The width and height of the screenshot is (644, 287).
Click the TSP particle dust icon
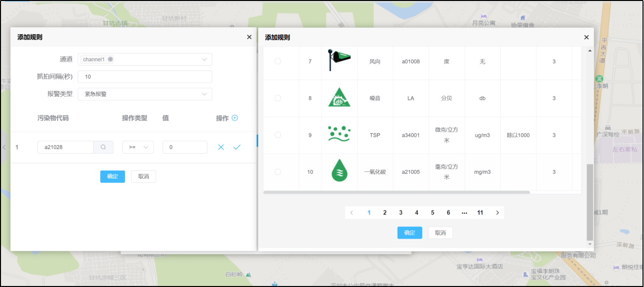point(339,134)
